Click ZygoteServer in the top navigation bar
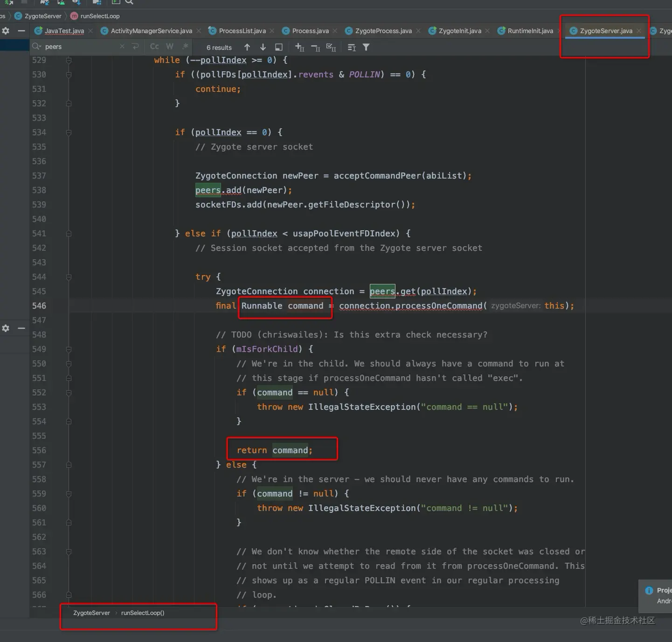The width and height of the screenshot is (672, 642). click(x=38, y=16)
